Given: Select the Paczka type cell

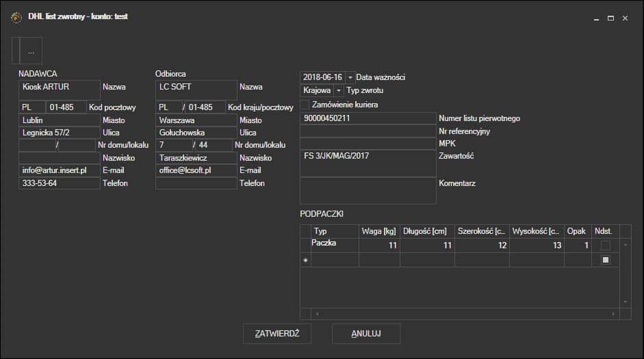Looking at the screenshot, I should coord(335,245).
